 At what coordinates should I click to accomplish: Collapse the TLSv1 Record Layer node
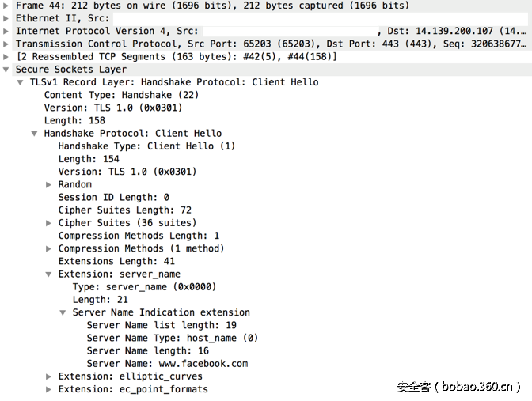[21, 82]
